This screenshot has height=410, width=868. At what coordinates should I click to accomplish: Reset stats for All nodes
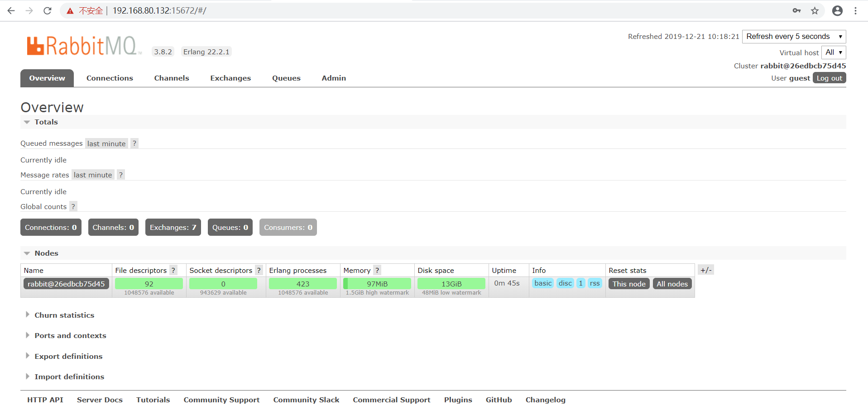[672, 284]
